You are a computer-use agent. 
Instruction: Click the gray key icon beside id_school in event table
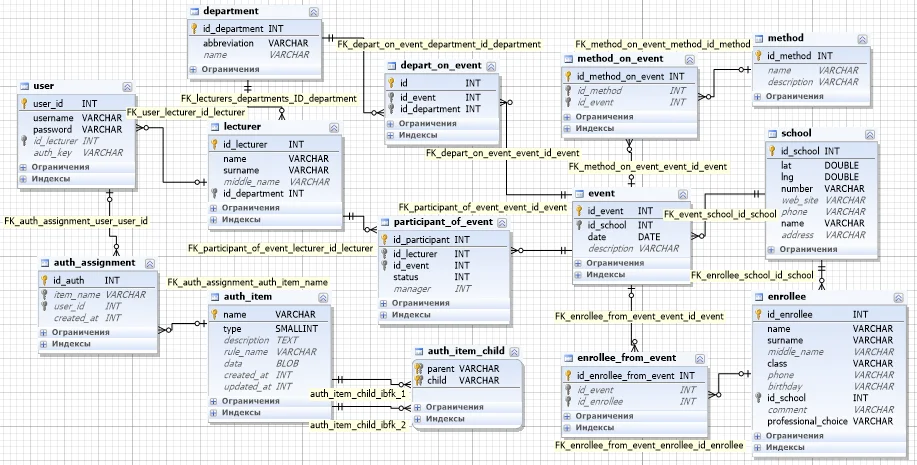click(x=579, y=225)
